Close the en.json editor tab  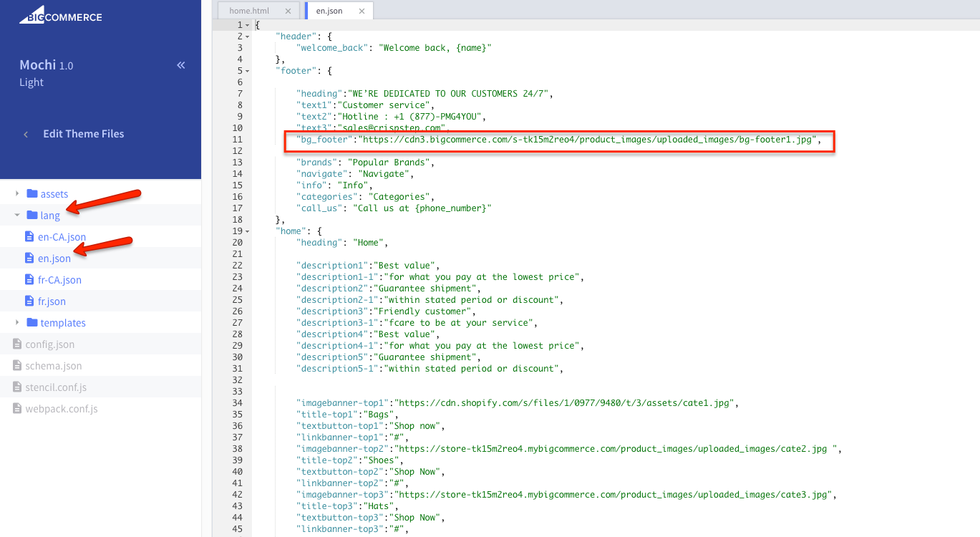coord(362,11)
